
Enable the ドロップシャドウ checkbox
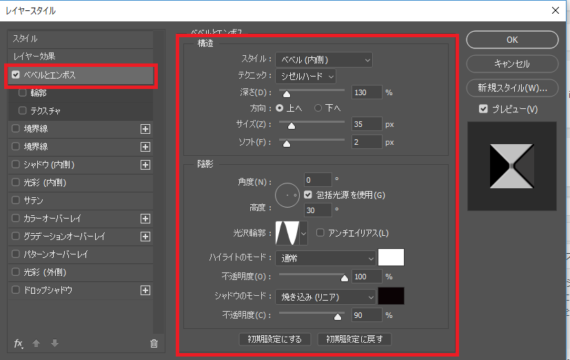tap(16, 290)
